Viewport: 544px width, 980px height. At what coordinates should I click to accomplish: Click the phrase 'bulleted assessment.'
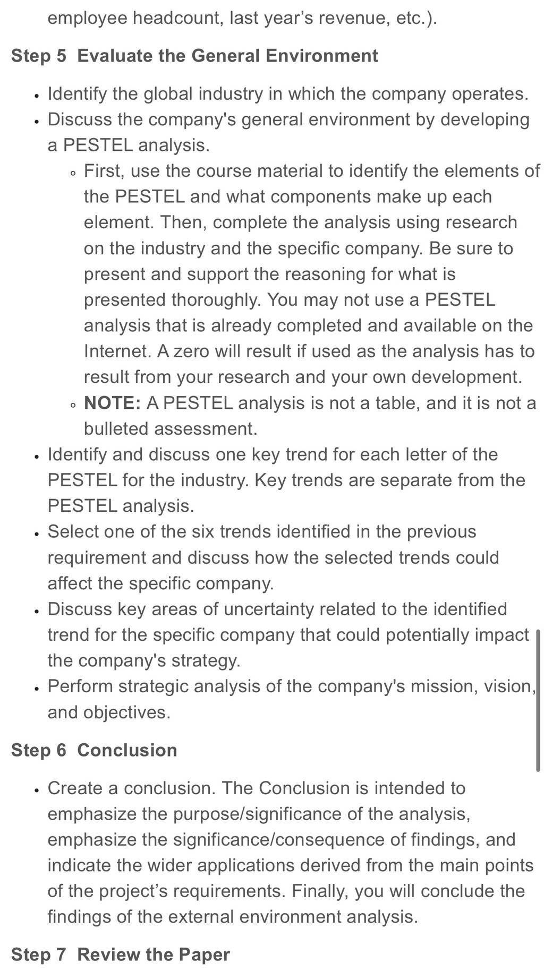(x=171, y=428)
